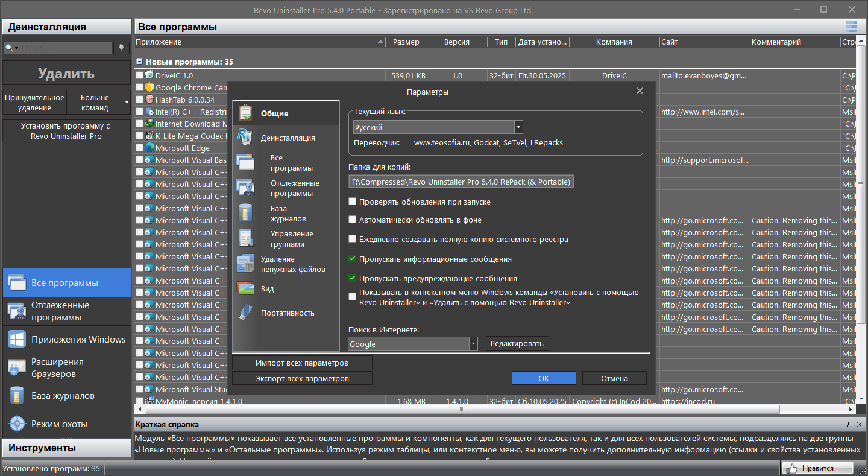The image size is (868, 476).
Task: Select the Вид picture icon
Action: 245,288
